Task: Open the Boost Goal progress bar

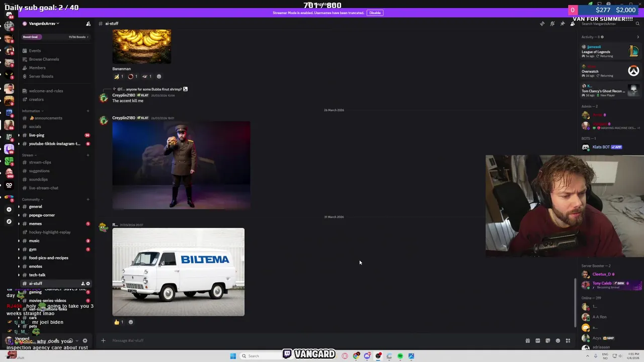Action: tap(55, 37)
